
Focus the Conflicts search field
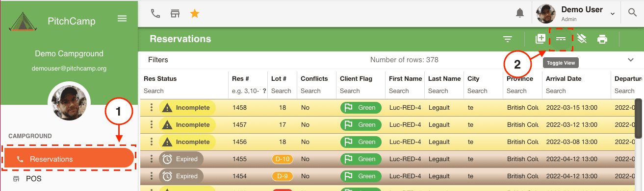(x=317, y=91)
